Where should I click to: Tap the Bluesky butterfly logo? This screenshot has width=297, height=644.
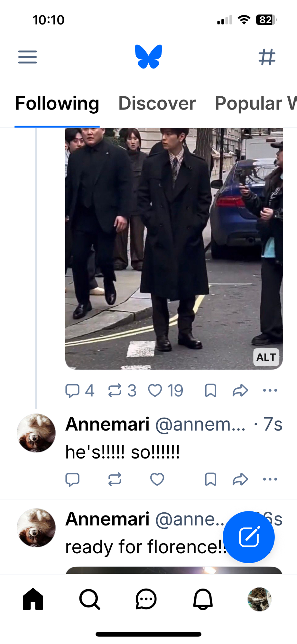click(x=148, y=57)
